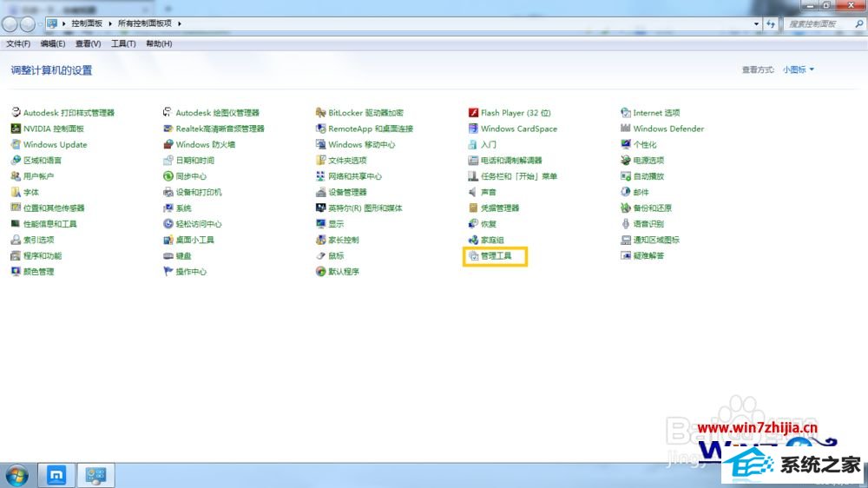Click the Windows Defender icon
The width and height of the screenshot is (868, 488).
tap(626, 129)
